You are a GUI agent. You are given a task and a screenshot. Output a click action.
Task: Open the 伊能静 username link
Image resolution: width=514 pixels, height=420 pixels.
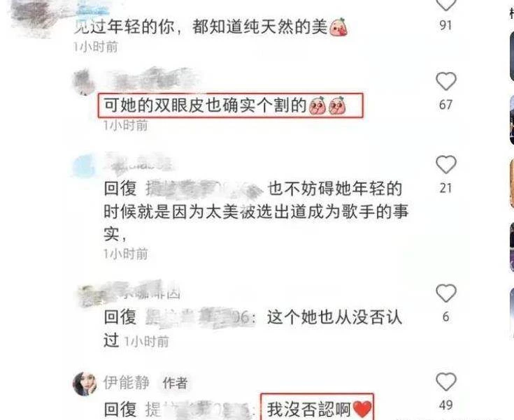(x=126, y=382)
